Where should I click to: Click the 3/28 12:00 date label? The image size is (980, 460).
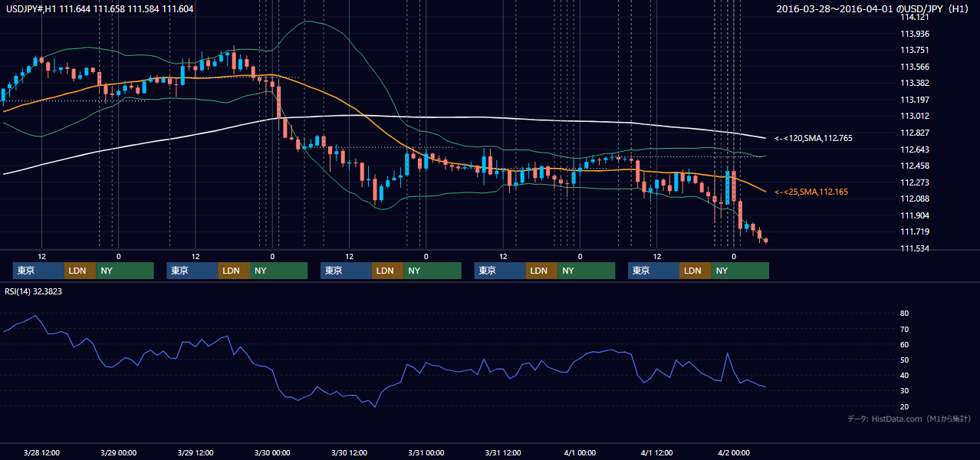pyautogui.click(x=41, y=452)
